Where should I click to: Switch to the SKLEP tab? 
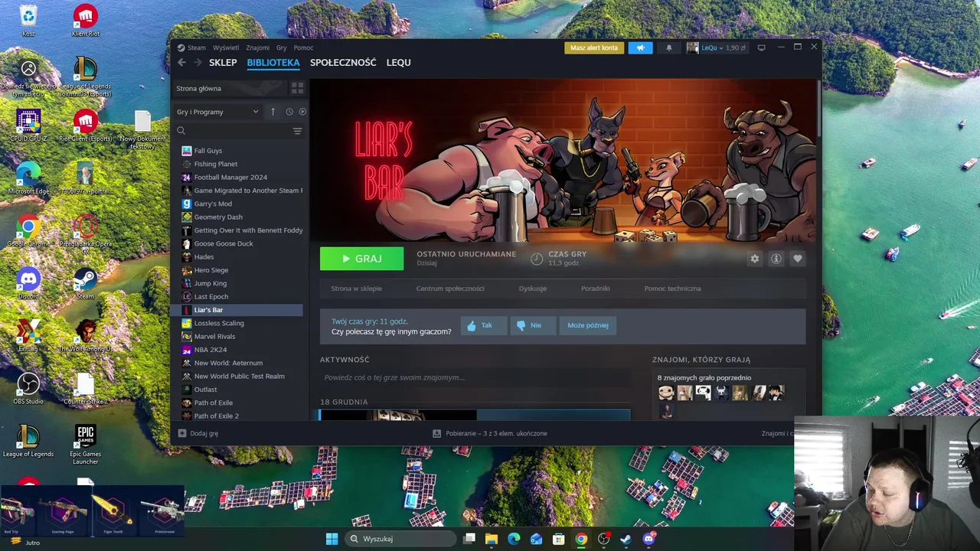pyautogui.click(x=223, y=63)
